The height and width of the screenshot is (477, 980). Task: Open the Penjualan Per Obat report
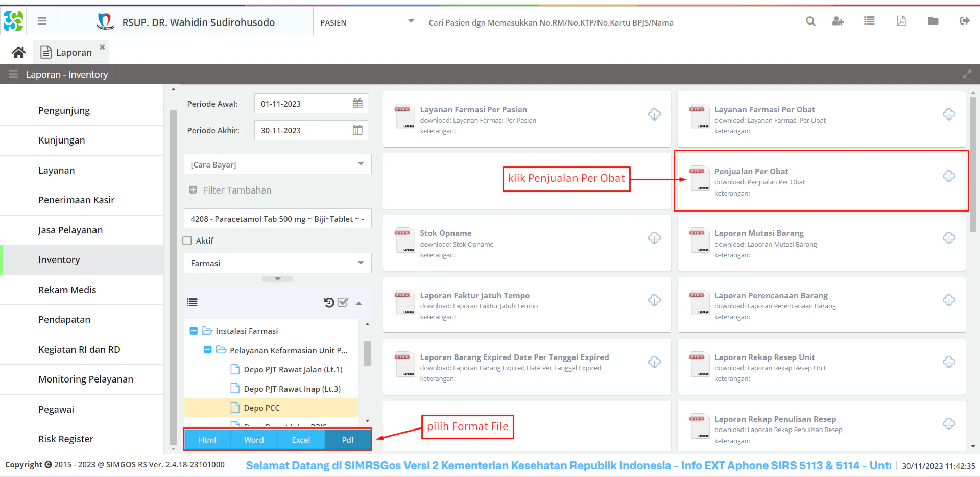pyautogui.click(x=751, y=172)
